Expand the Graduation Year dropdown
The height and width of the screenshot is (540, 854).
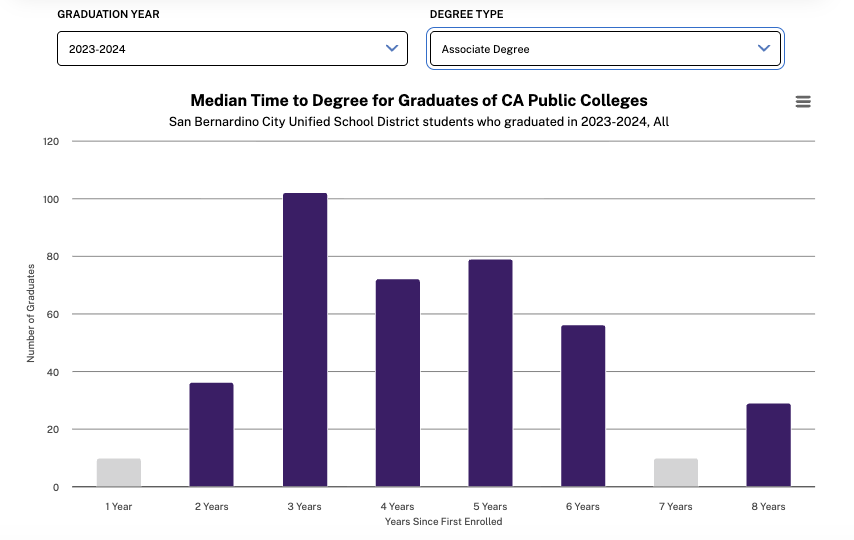(x=232, y=49)
